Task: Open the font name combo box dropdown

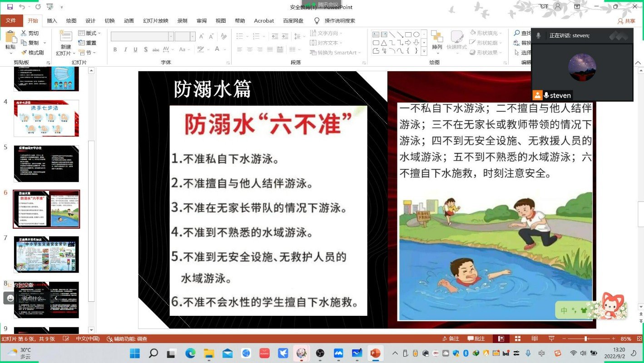Action: point(171,37)
